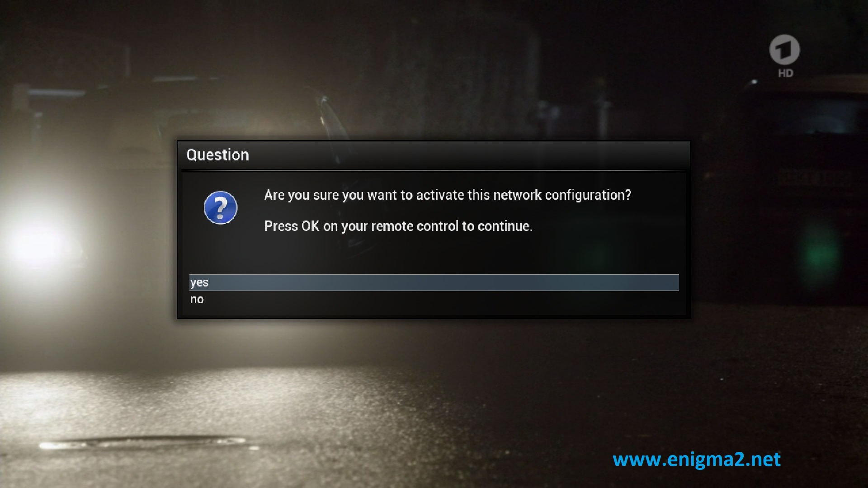Viewport: 868px width, 488px height.
Task: Click the blank row area right of "no"
Action: tap(443, 299)
